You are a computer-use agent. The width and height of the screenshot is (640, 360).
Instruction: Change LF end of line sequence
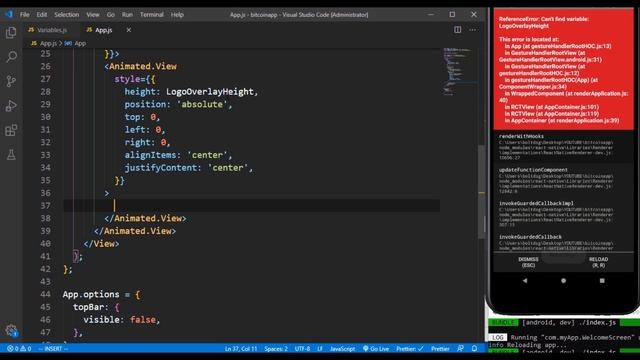tap(320, 349)
